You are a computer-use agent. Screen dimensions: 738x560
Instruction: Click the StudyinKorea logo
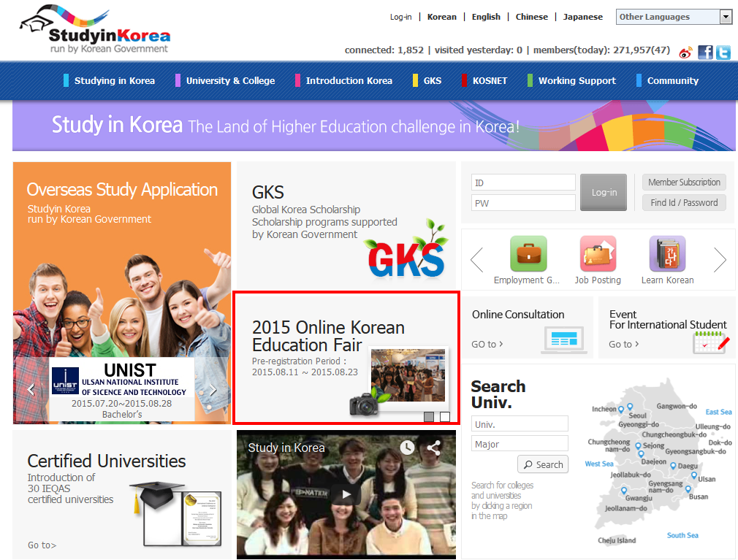96,29
